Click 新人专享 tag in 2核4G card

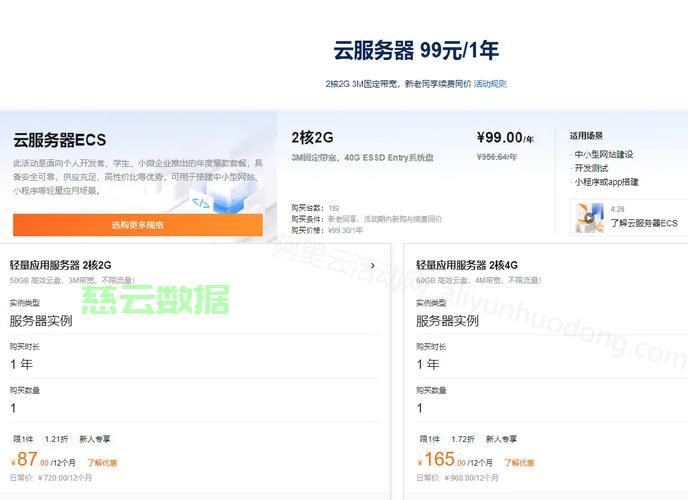(502, 439)
